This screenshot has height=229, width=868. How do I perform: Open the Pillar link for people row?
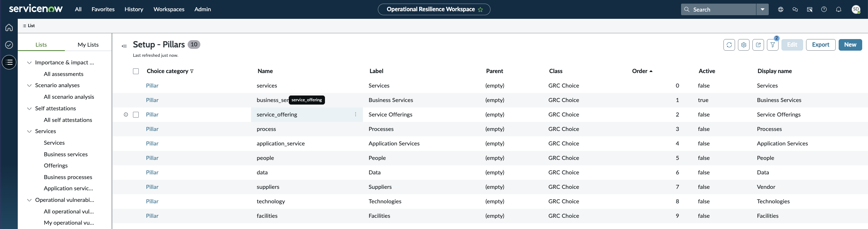pyautogui.click(x=152, y=158)
